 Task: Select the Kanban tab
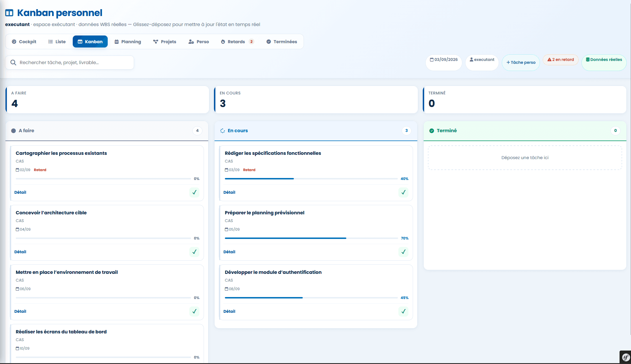pos(90,41)
